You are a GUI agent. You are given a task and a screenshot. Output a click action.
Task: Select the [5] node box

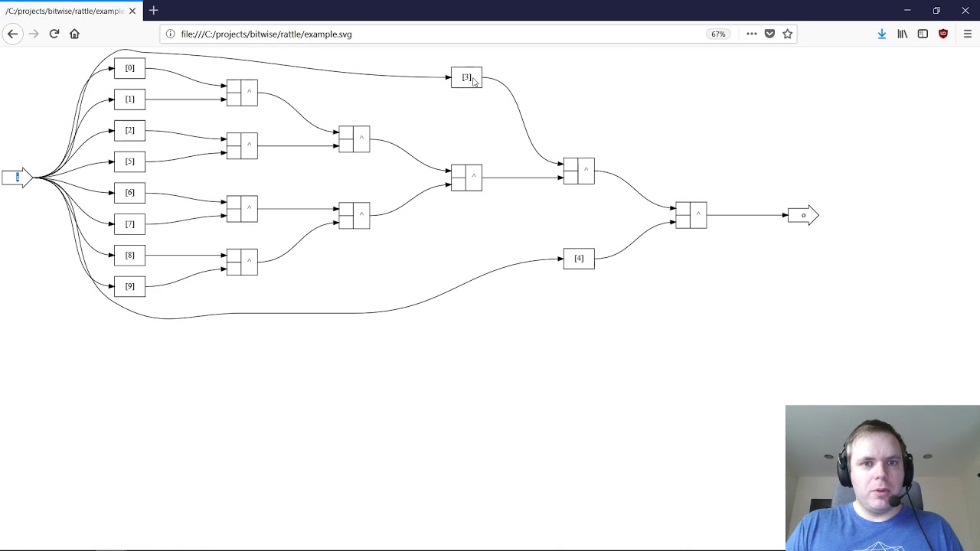click(129, 161)
